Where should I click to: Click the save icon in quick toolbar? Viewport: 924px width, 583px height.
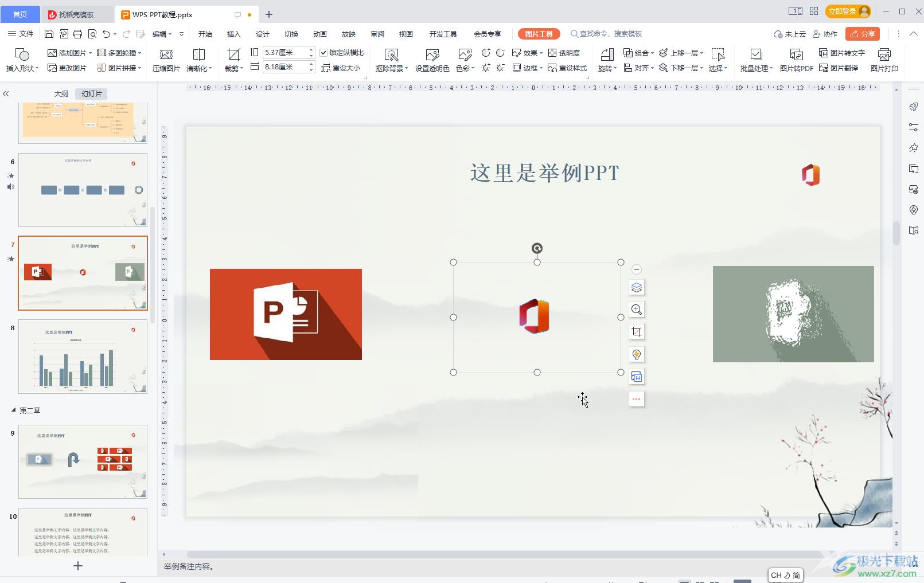point(49,34)
